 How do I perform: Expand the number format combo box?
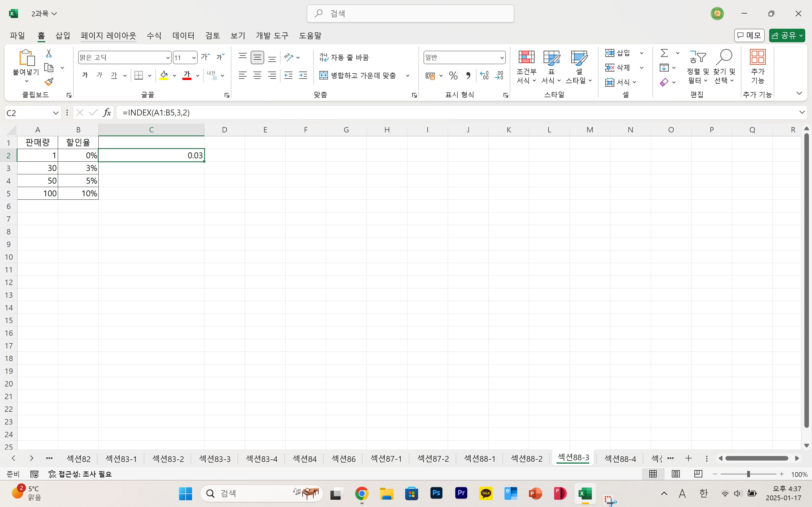(502, 58)
